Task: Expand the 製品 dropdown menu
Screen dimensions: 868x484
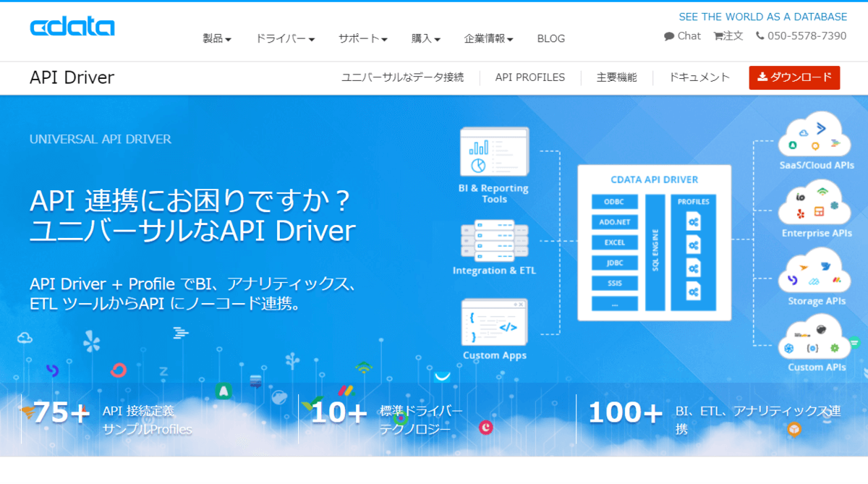Action: click(x=217, y=39)
